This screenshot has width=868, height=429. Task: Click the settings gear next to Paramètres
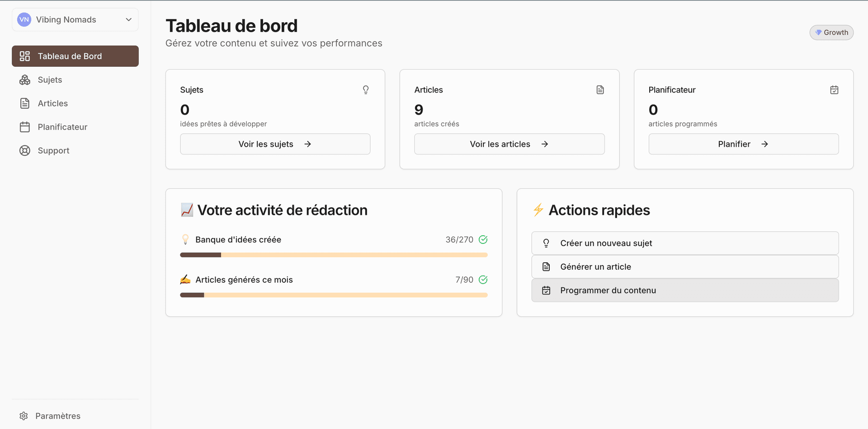(x=24, y=415)
